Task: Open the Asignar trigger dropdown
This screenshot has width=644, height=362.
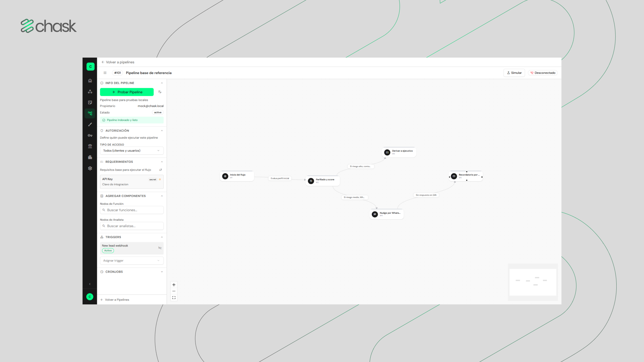Action: pyautogui.click(x=132, y=261)
